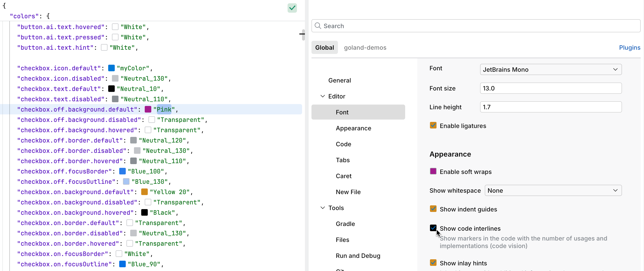The image size is (644, 271).
Task: Switch to the goland-demos tab
Action: click(365, 48)
